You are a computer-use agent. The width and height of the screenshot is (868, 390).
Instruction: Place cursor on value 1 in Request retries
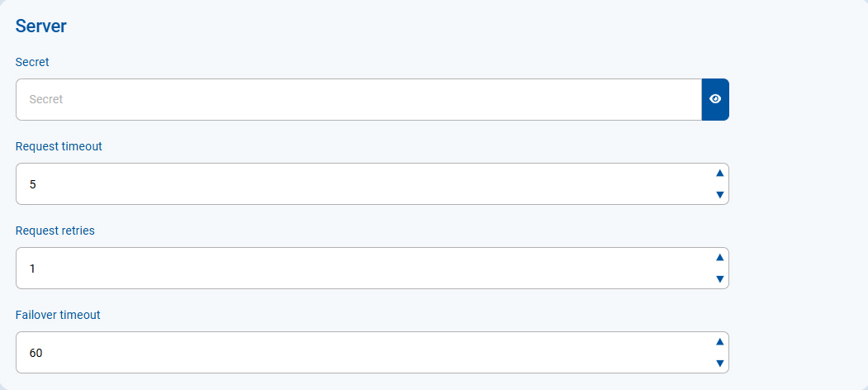point(33,269)
